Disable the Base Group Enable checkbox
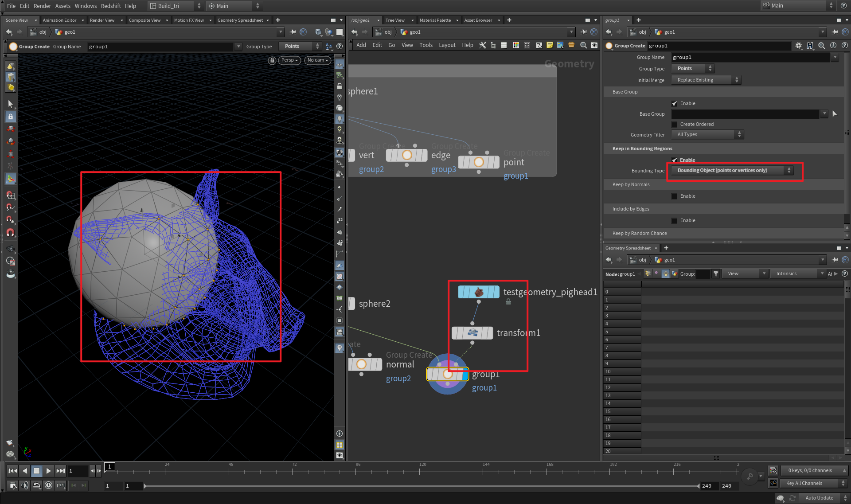This screenshot has width=851, height=504. (x=674, y=103)
